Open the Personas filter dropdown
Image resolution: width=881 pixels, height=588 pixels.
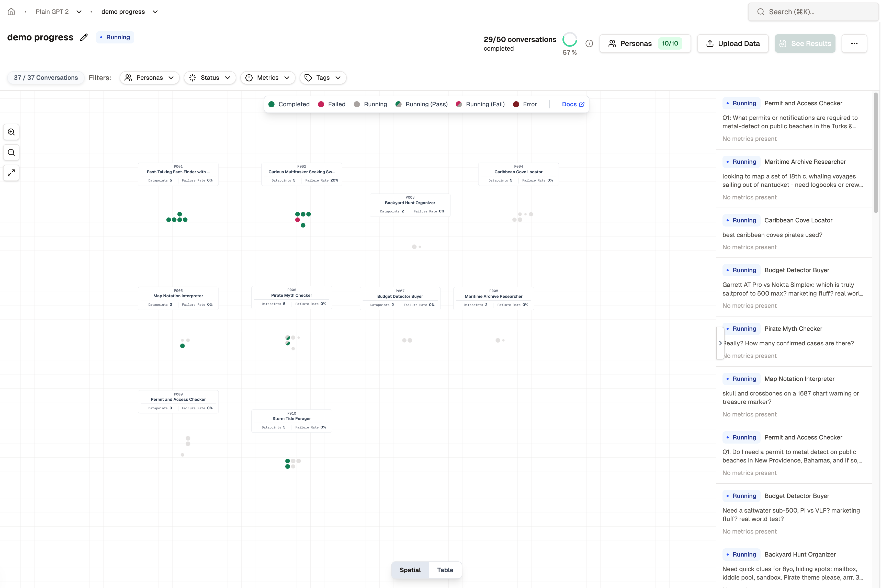(x=149, y=78)
